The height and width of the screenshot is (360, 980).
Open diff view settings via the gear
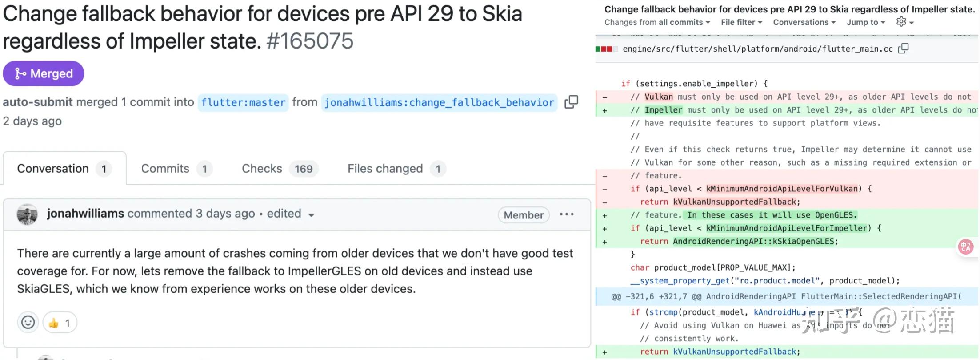902,22
